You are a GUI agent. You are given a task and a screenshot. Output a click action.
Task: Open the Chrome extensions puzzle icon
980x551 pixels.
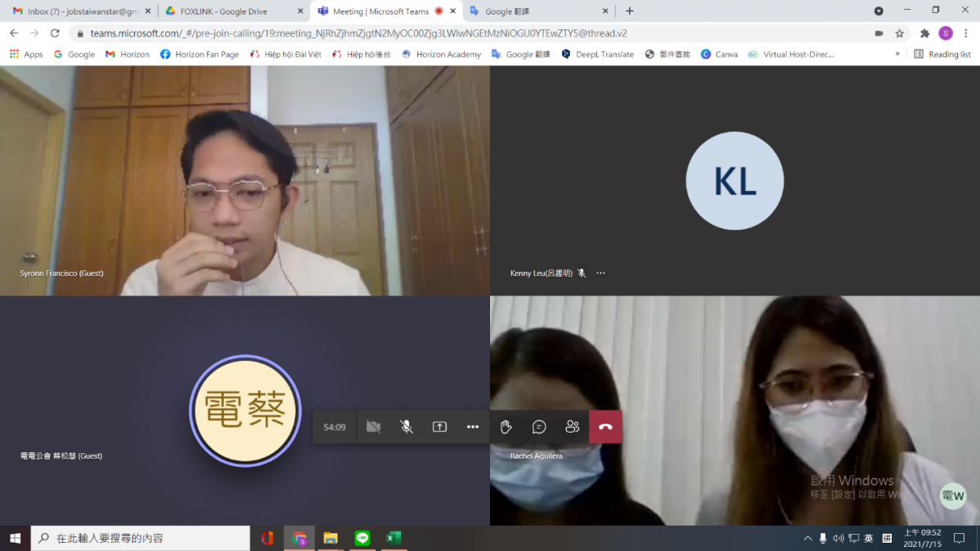click(924, 33)
